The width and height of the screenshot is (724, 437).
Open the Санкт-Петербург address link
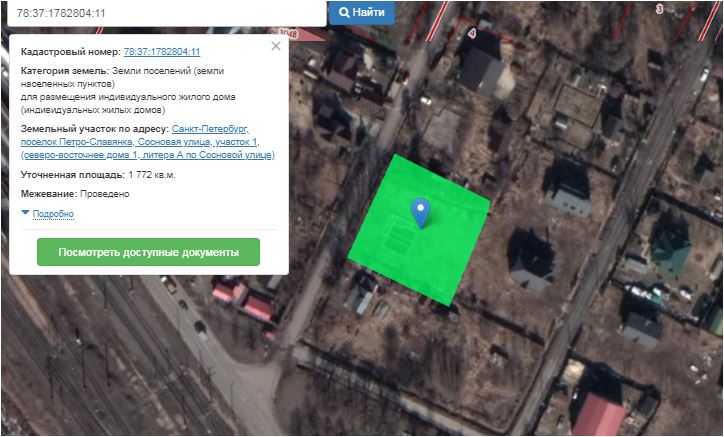(148, 142)
